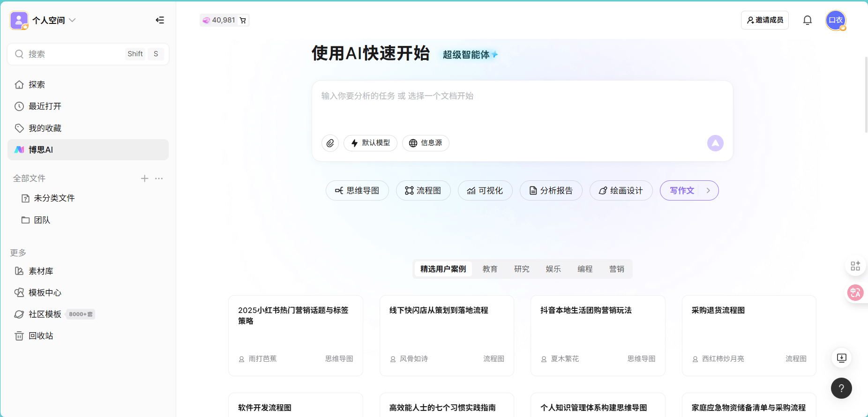Viewport: 868px width, 417px height.
Task: Click the download client icon
Action: click(841, 358)
